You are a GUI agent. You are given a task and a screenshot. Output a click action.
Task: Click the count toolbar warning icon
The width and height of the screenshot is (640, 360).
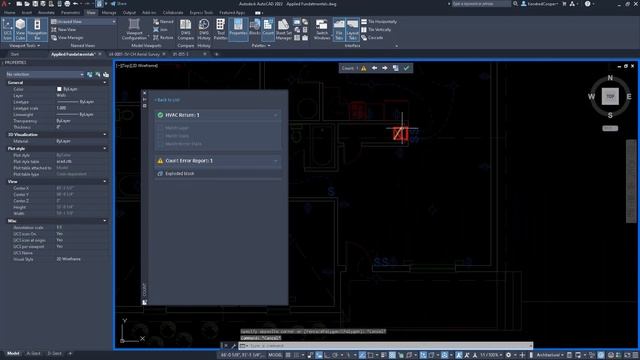[x=363, y=68]
